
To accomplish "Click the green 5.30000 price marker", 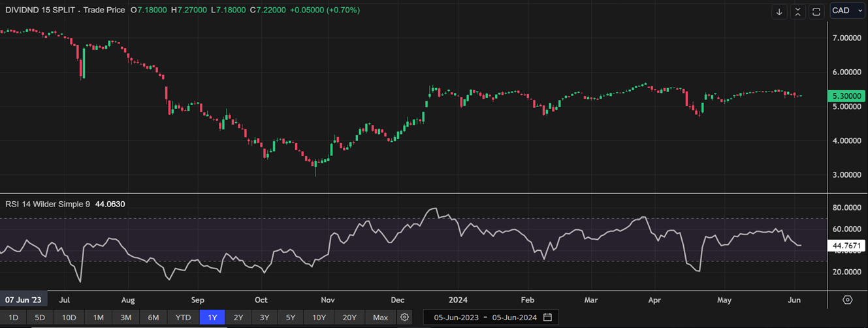I will (x=846, y=96).
